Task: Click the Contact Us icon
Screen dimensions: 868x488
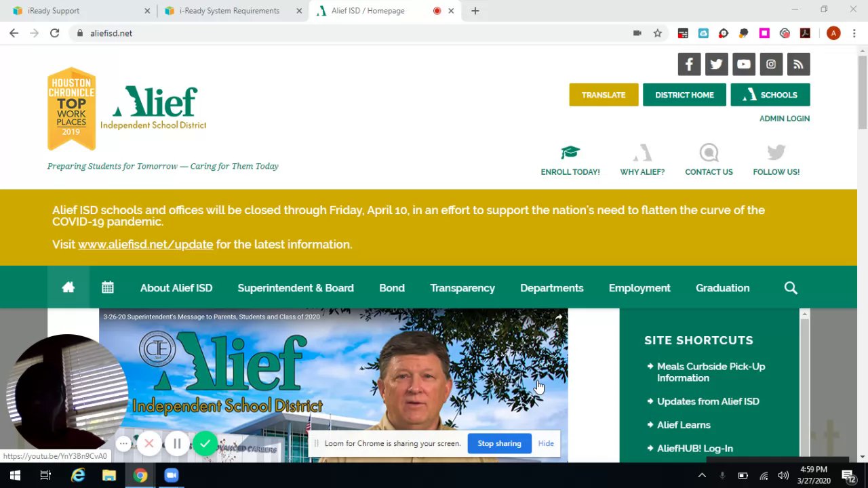Action: click(709, 152)
